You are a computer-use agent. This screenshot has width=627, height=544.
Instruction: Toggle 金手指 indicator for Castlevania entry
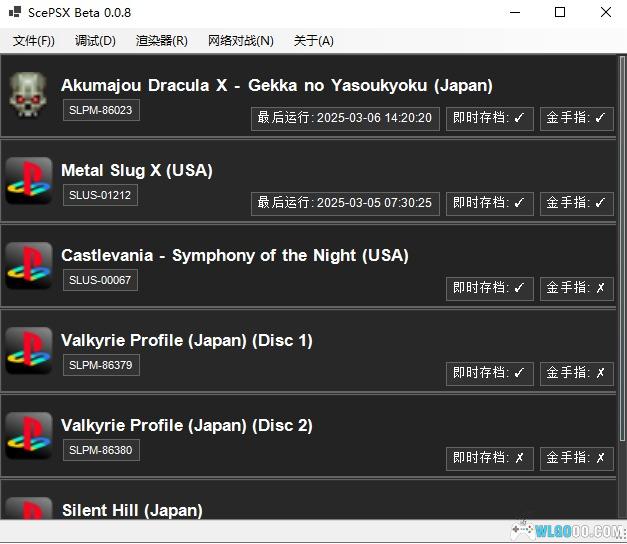[575, 288]
